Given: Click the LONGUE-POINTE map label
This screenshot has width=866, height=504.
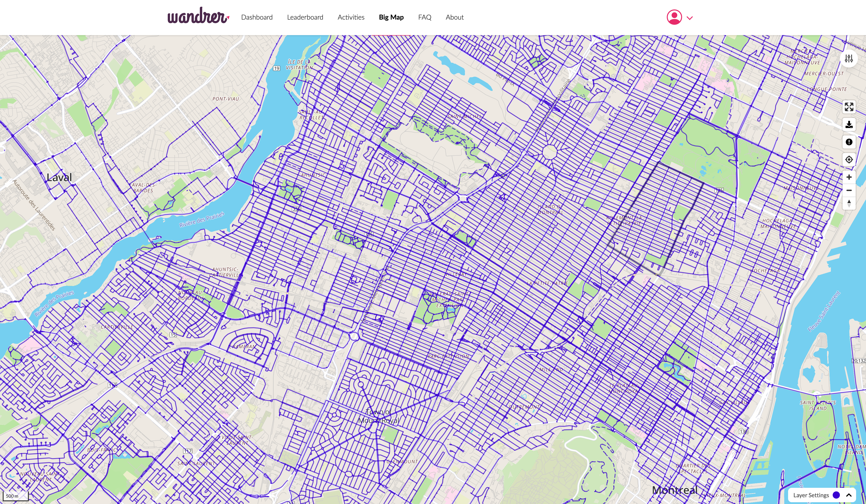Looking at the screenshot, I should [827, 89].
